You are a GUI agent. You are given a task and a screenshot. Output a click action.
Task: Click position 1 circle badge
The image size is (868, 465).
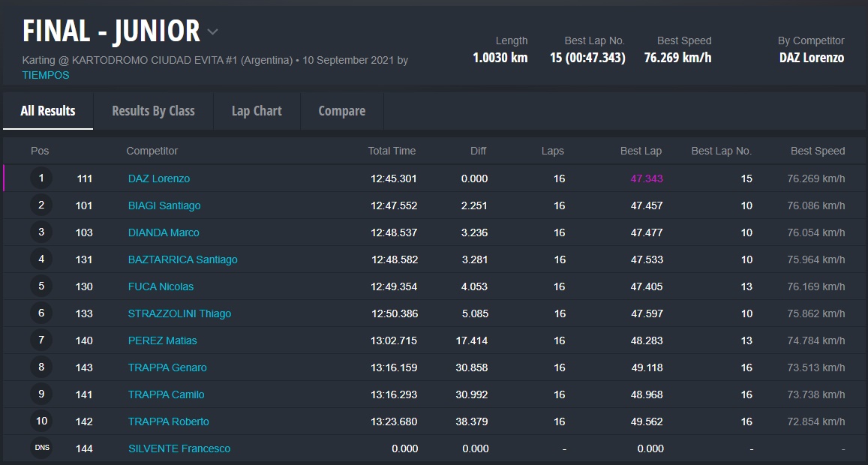click(x=41, y=178)
